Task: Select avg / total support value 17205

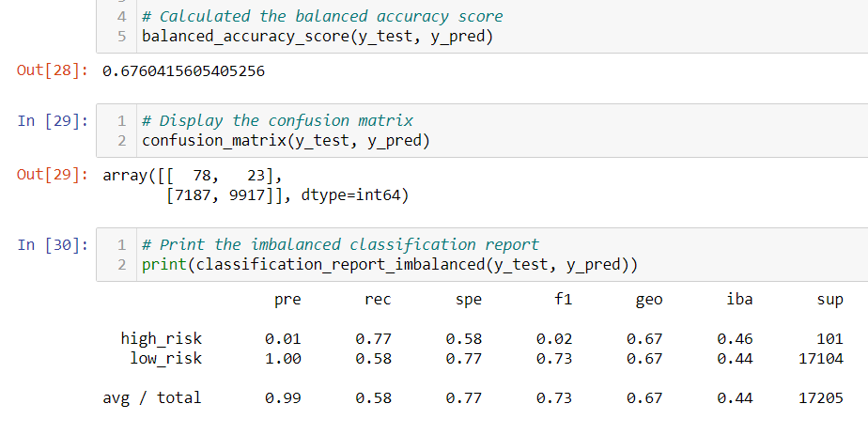Action: 821,398
